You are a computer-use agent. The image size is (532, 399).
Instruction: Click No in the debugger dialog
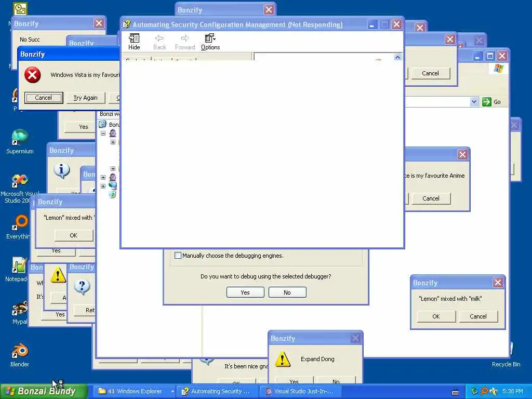tap(287, 292)
